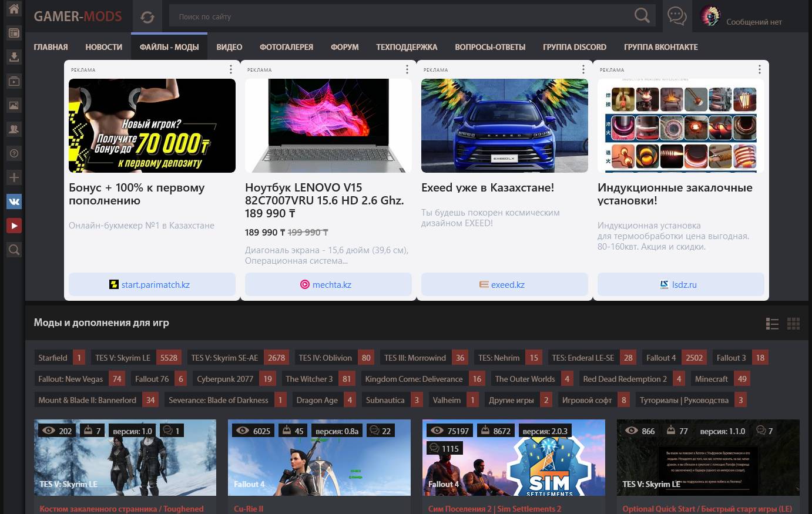Select Kingdom Come: Deliverance category
The width and height of the screenshot is (812, 514).
click(x=422, y=379)
